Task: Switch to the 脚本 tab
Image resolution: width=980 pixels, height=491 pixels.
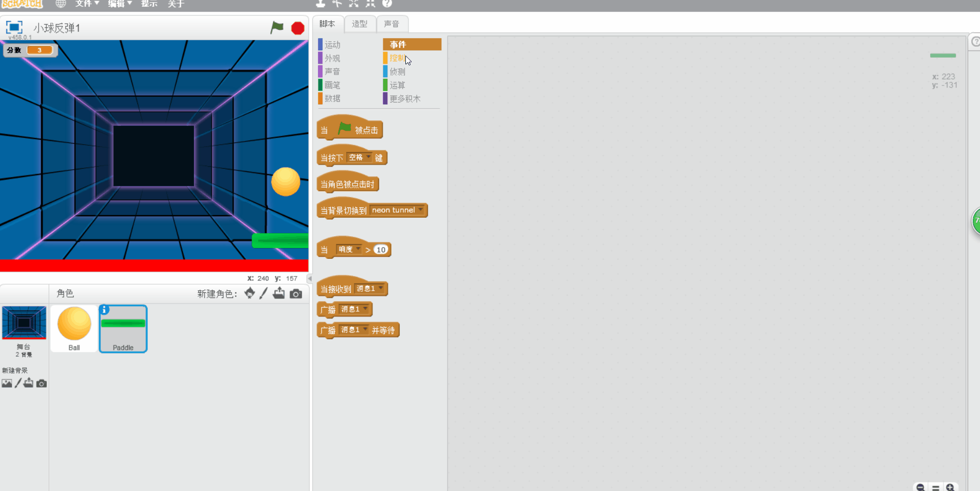Action: (328, 24)
